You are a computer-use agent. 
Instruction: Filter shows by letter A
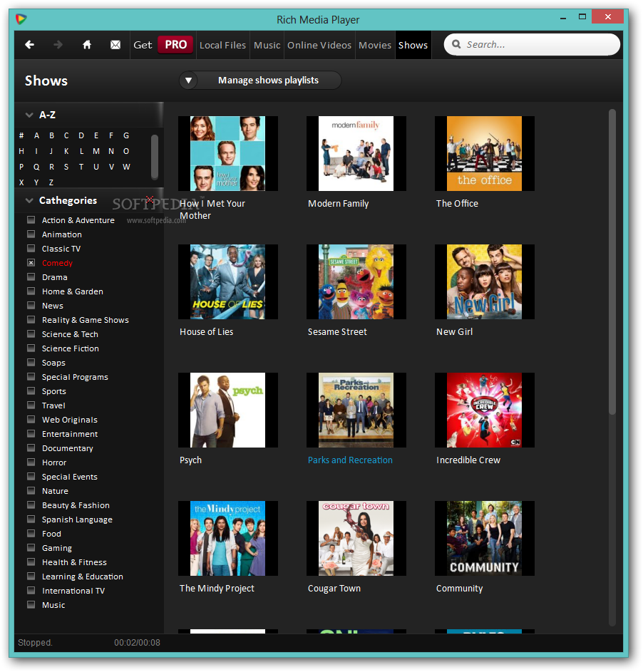tap(36, 136)
